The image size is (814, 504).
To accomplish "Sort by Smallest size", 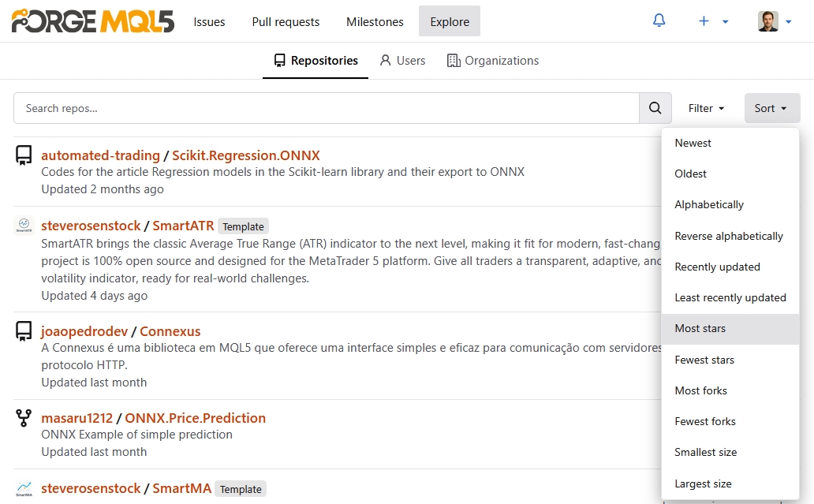I will [x=730, y=452].
